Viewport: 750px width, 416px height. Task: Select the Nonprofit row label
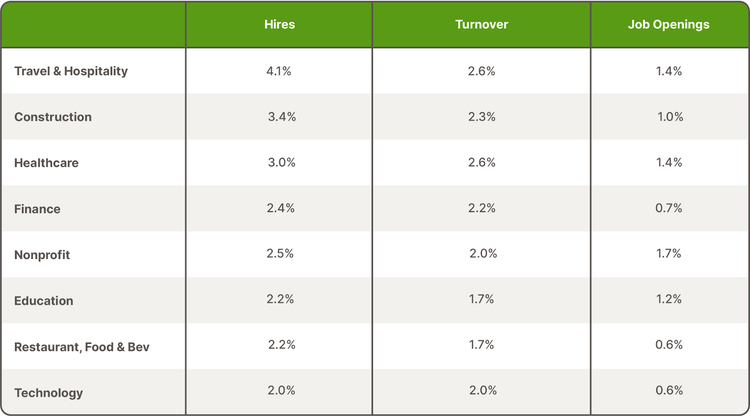point(42,255)
